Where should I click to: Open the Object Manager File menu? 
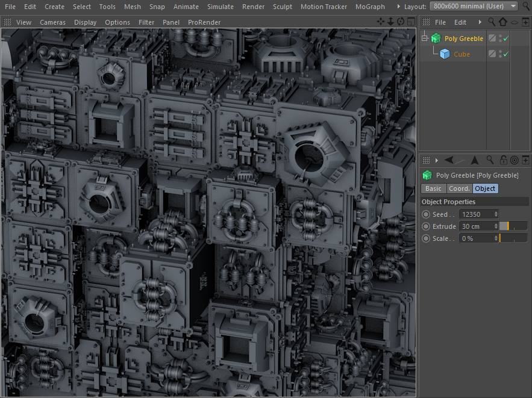click(x=440, y=22)
